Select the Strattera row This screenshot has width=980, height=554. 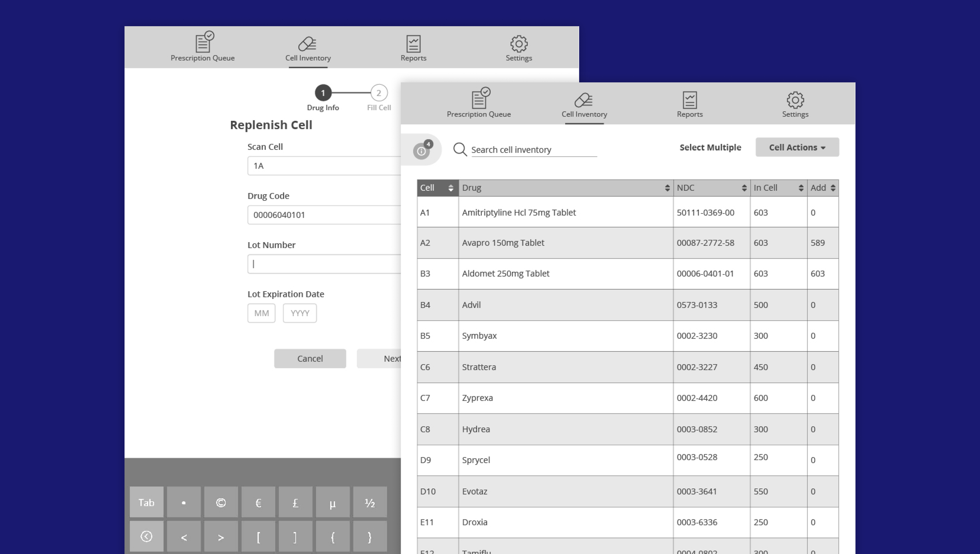point(628,367)
